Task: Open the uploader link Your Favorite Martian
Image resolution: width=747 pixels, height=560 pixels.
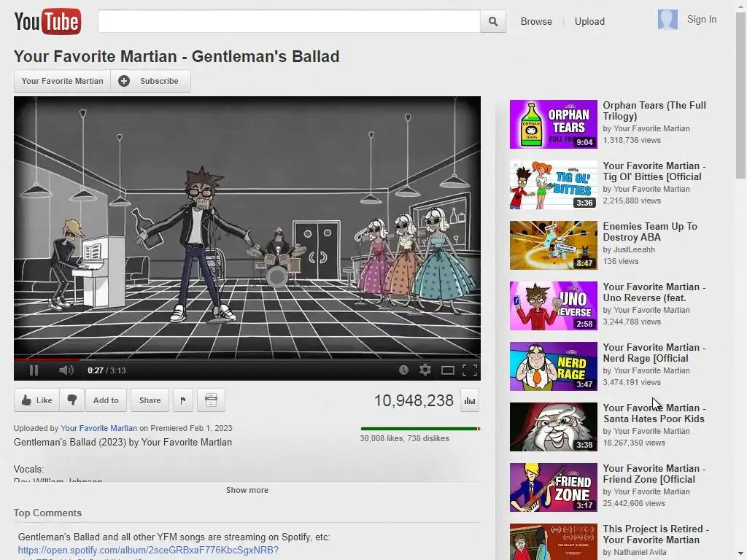Action: [98, 428]
